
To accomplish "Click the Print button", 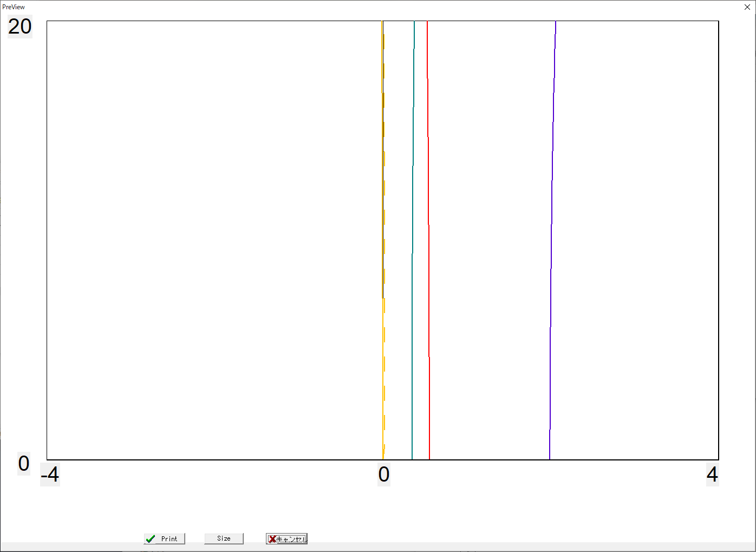I will tap(165, 538).
